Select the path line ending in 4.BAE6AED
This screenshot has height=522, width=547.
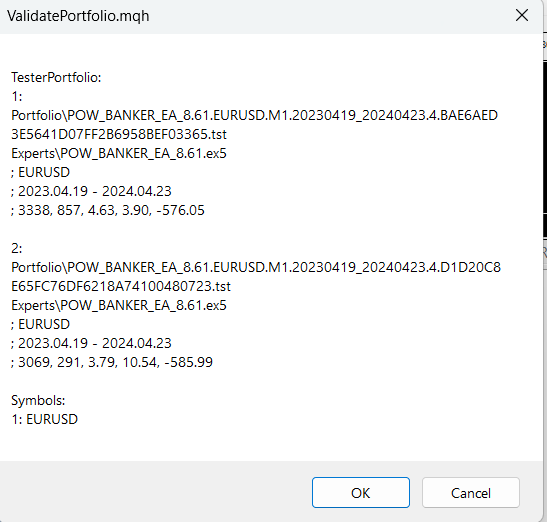pyautogui.click(x=254, y=115)
